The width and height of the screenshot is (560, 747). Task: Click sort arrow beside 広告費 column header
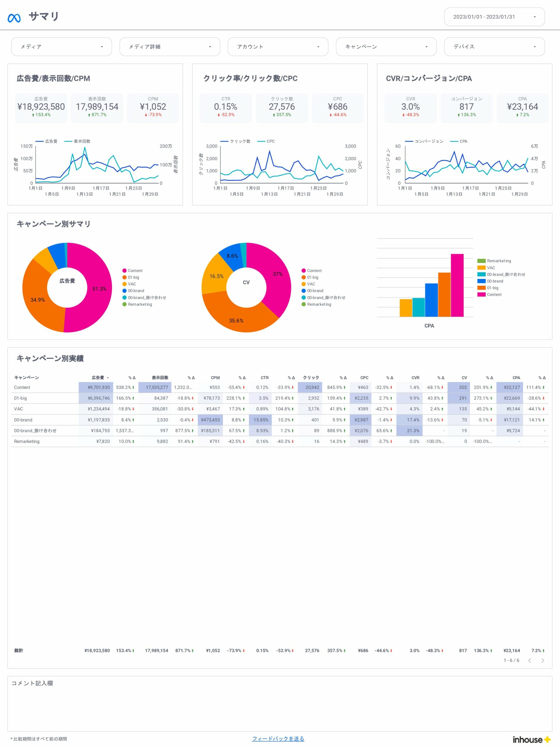click(108, 378)
